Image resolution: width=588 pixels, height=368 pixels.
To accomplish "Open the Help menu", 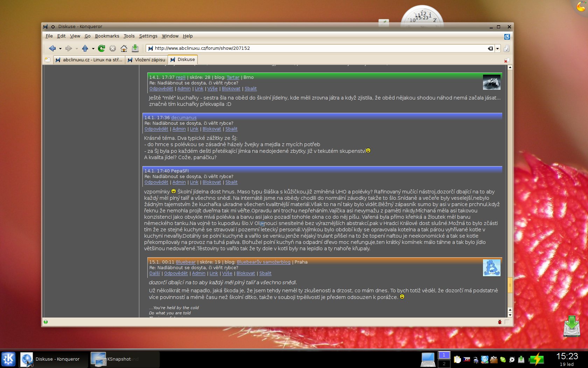I will [188, 36].
